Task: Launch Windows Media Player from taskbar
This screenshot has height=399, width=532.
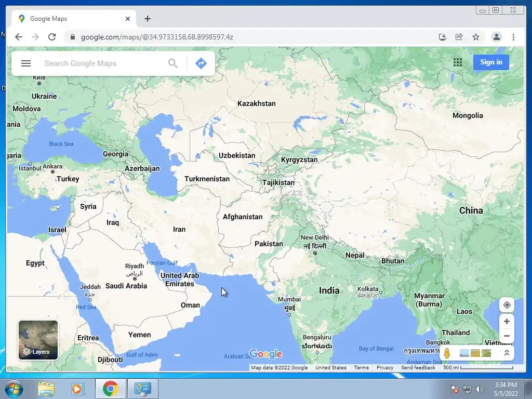Action: click(x=77, y=389)
